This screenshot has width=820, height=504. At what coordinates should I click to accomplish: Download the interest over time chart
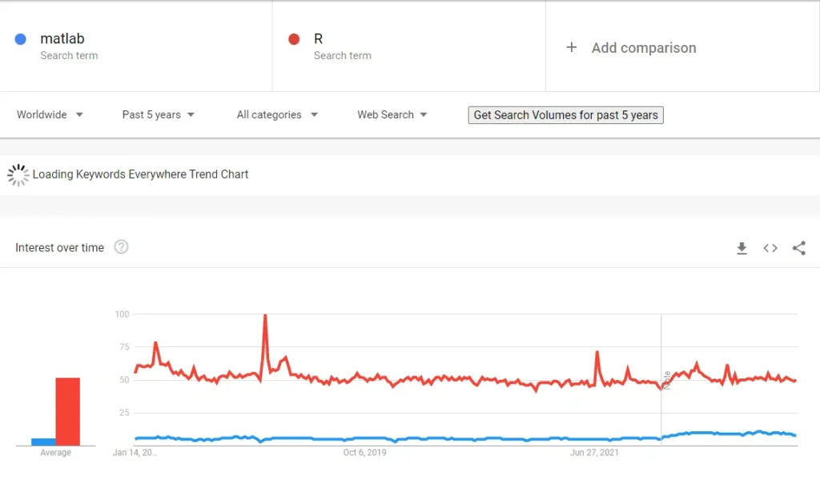(x=742, y=248)
